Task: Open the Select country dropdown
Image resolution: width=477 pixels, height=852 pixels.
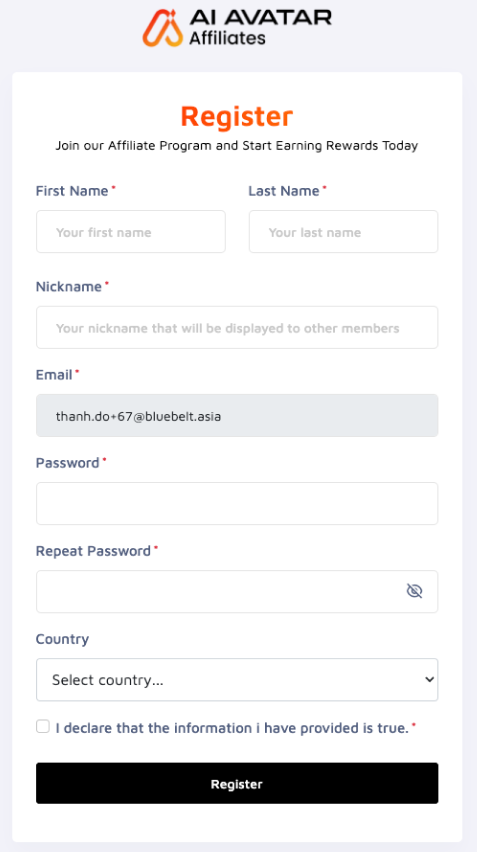Action: point(237,680)
